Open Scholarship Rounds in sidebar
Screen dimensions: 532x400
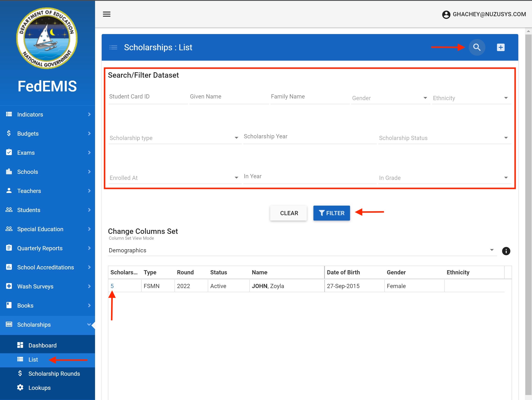point(54,374)
